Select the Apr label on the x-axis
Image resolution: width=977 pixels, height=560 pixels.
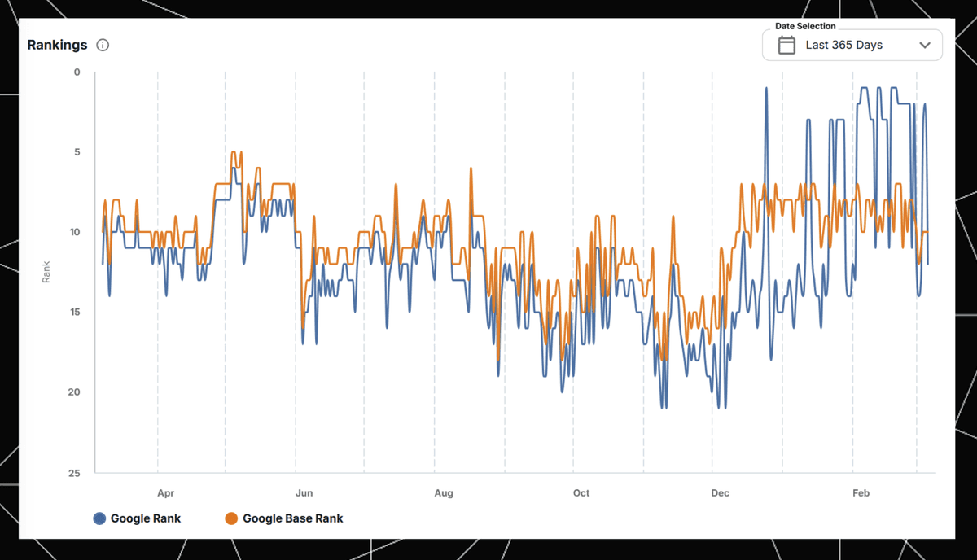tap(165, 493)
